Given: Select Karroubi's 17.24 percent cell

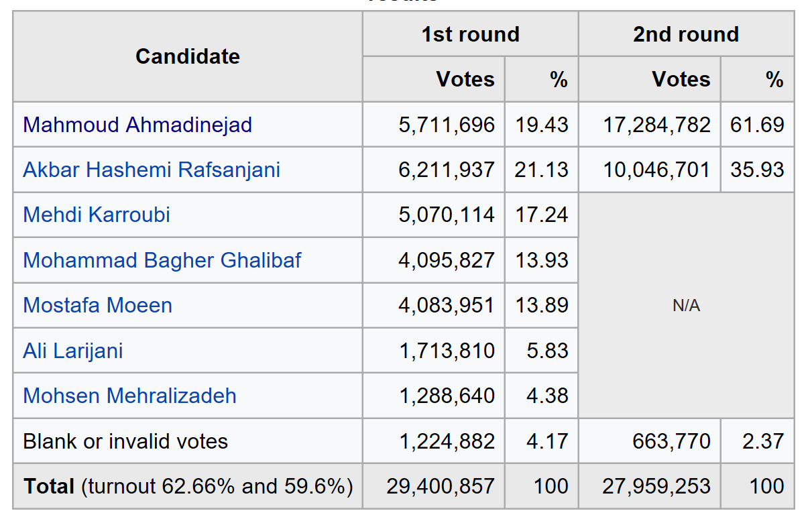Looking at the screenshot, I should [x=542, y=215].
